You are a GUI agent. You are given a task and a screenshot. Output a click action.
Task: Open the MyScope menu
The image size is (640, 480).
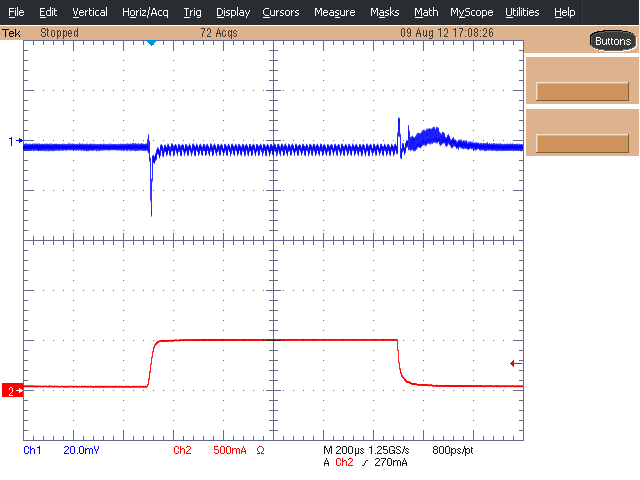pyautogui.click(x=471, y=12)
